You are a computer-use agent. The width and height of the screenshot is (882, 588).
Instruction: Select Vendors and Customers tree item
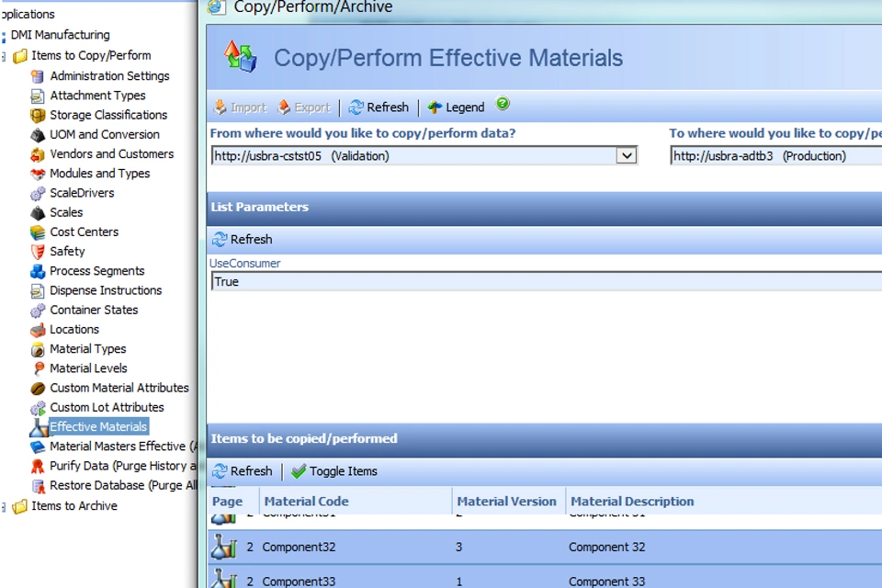pyautogui.click(x=111, y=153)
